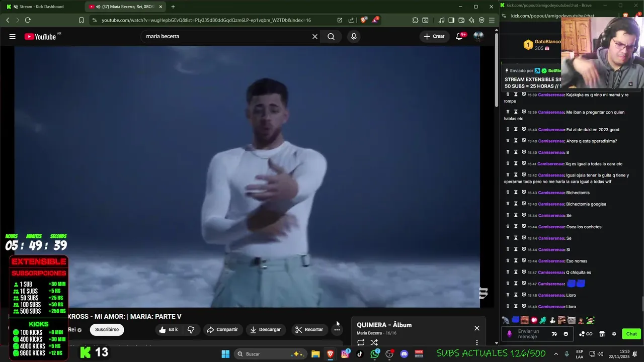Click the video player to pause

point(247,176)
